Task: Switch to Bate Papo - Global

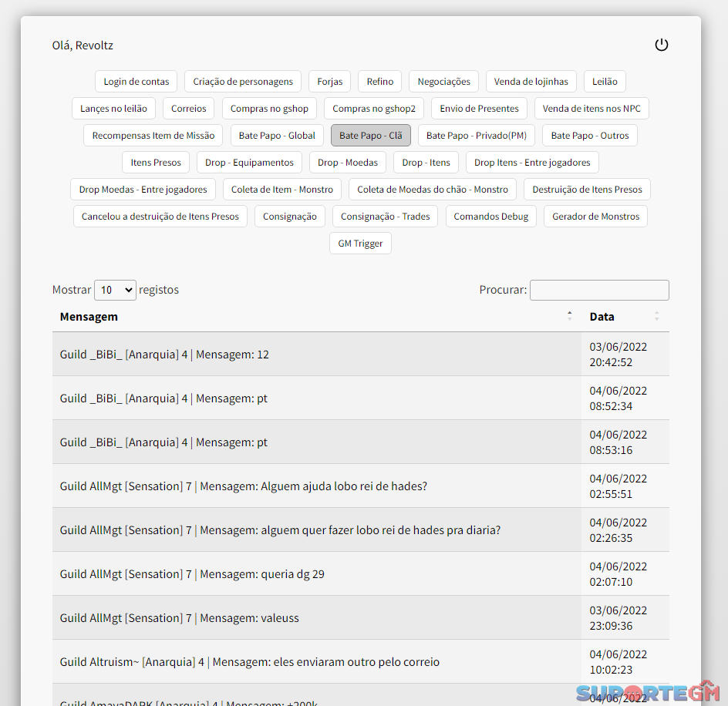Action: [x=277, y=136]
